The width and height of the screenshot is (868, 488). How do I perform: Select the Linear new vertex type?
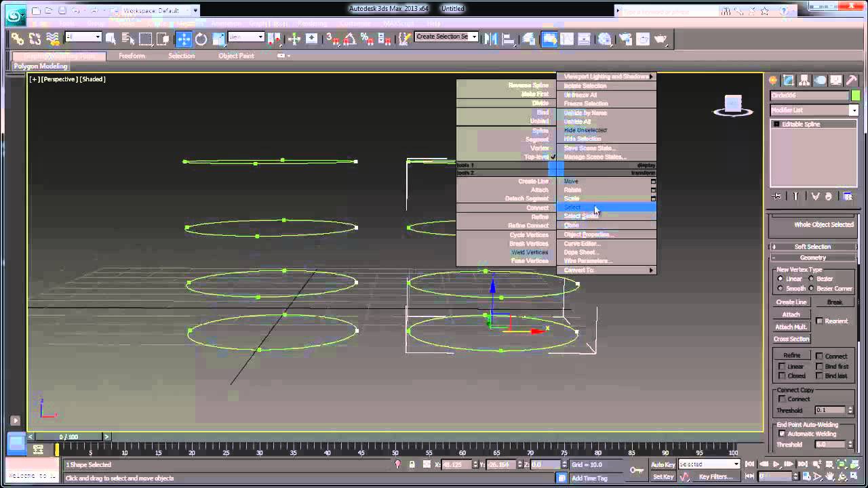(x=781, y=279)
